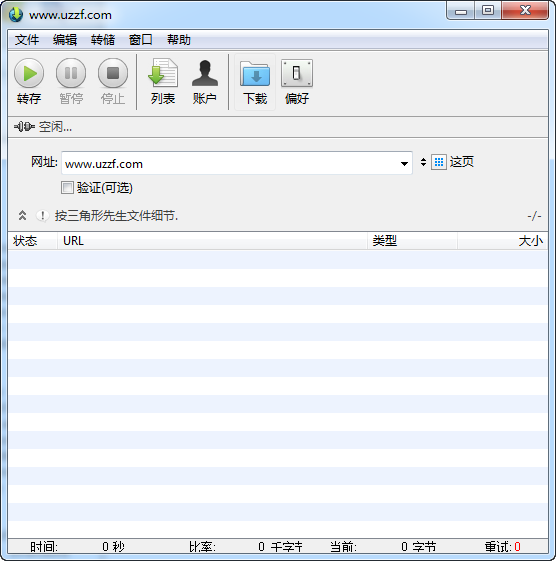Open the 账户 account toolbar icon

pyautogui.click(x=205, y=82)
